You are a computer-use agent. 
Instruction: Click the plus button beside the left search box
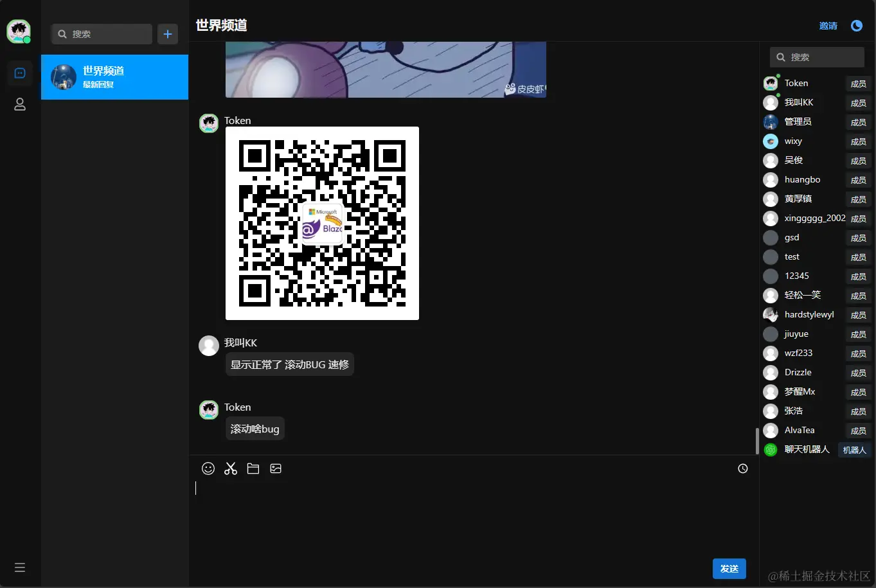point(168,34)
